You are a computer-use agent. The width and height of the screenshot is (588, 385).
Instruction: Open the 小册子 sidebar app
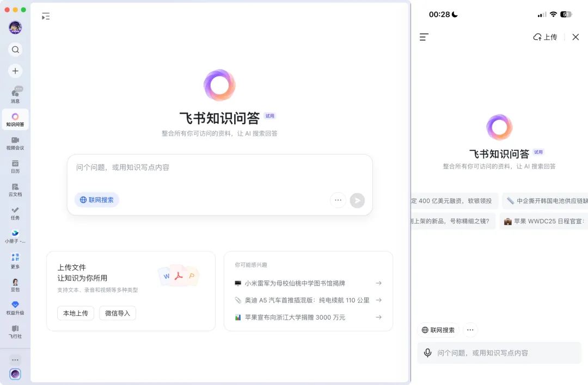coord(15,236)
